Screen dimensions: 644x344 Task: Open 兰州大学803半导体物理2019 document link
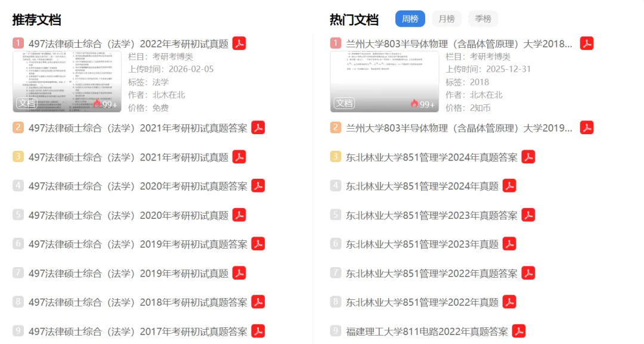click(459, 128)
